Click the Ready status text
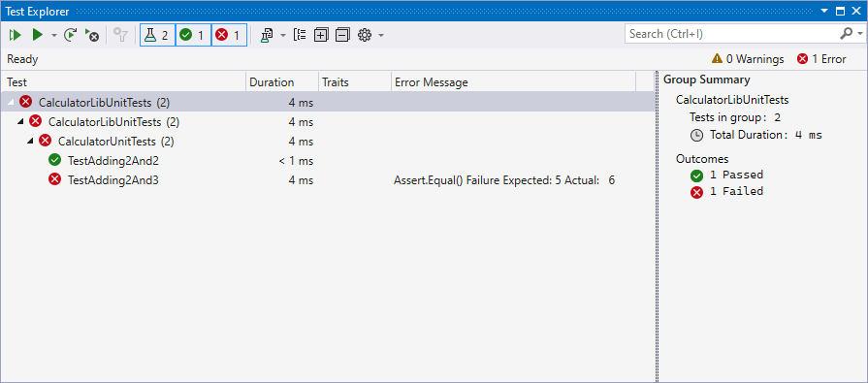 click(22, 59)
